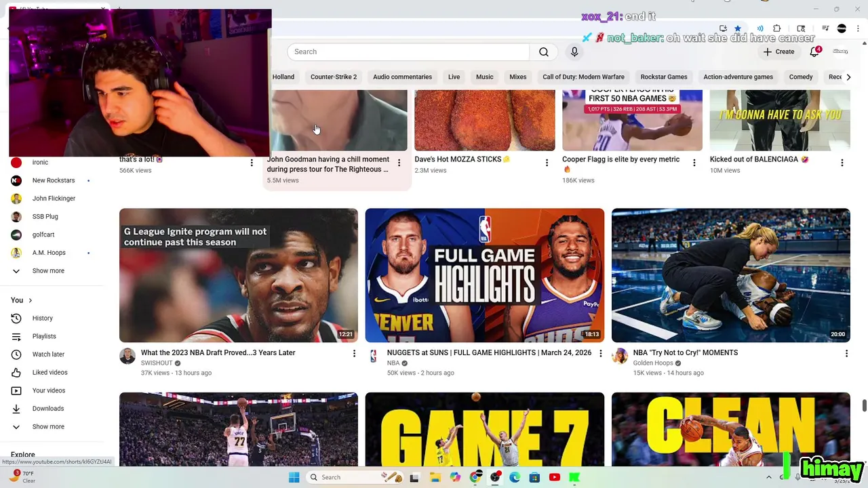Open Chrome extensions puzzle icon
This screenshot has height=488, width=868.
(777, 28)
